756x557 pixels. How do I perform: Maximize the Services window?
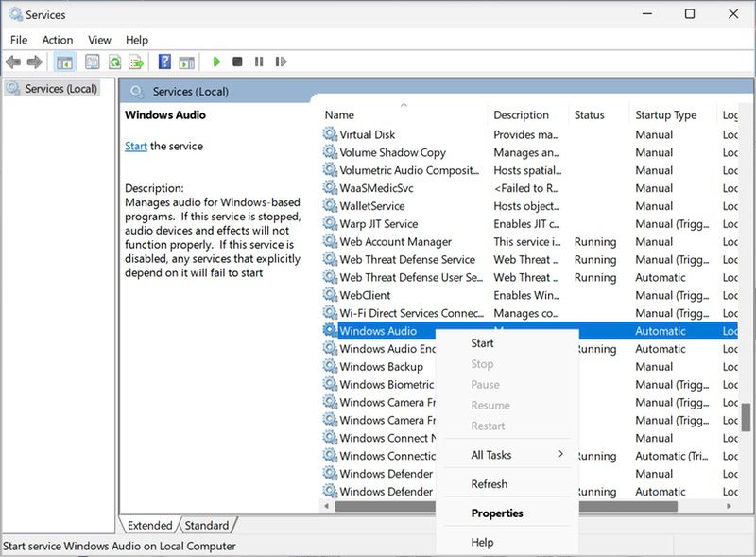(690, 14)
